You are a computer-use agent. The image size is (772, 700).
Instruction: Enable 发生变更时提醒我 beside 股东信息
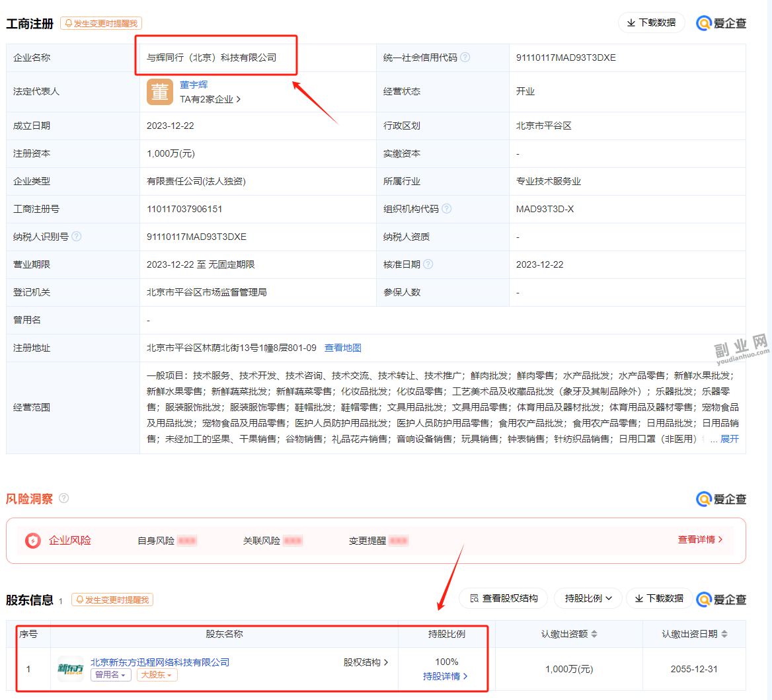[112, 600]
